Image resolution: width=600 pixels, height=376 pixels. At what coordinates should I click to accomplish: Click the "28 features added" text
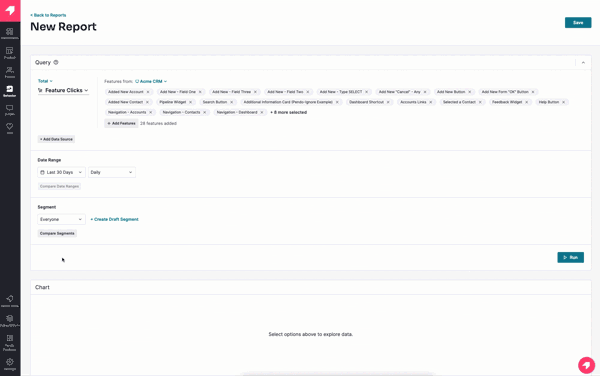coord(158,124)
